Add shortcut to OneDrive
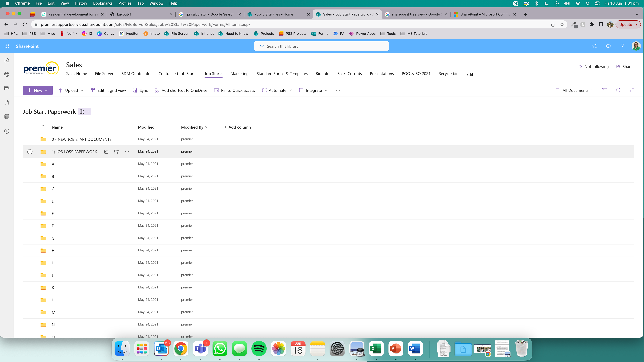644x362 pixels. pyautogui.click(x=181, y=90)
